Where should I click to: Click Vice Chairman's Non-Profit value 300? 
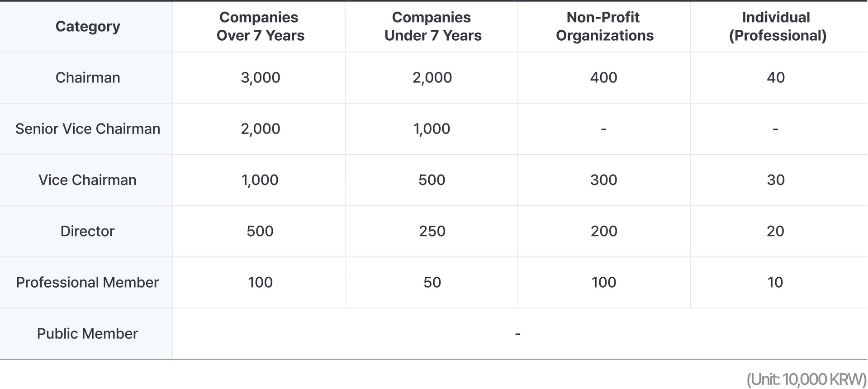[x=603, y=180]
